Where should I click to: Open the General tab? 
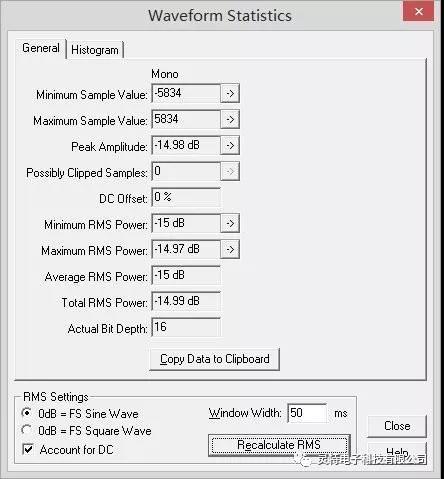click(41, 48)
